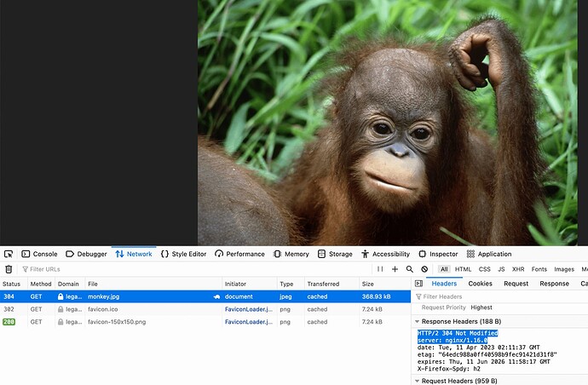Click the 368.93 kB size cell

[376, 296]
